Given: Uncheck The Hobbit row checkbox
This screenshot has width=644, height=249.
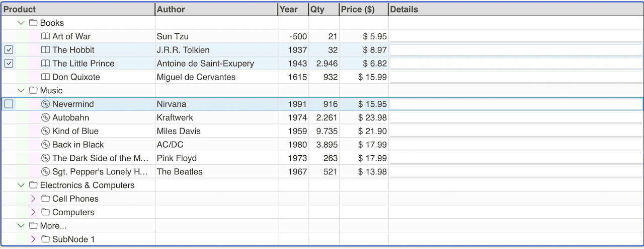Looking at the screenshot, I should [x=9, y=50].
